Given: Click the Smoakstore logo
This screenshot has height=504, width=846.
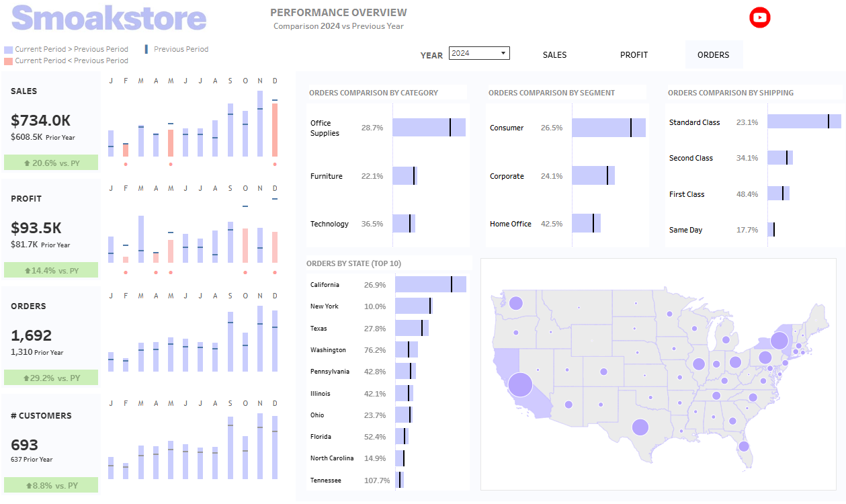Looking at the screenshot, I should tap(109, 18).
